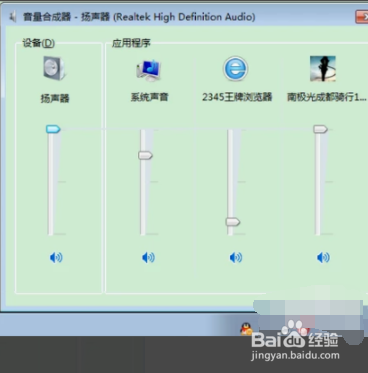Click the 2345王牌浏览器 volume slider handle
Image resolution: width=368 pixels, height=373 pixels.
233,222
